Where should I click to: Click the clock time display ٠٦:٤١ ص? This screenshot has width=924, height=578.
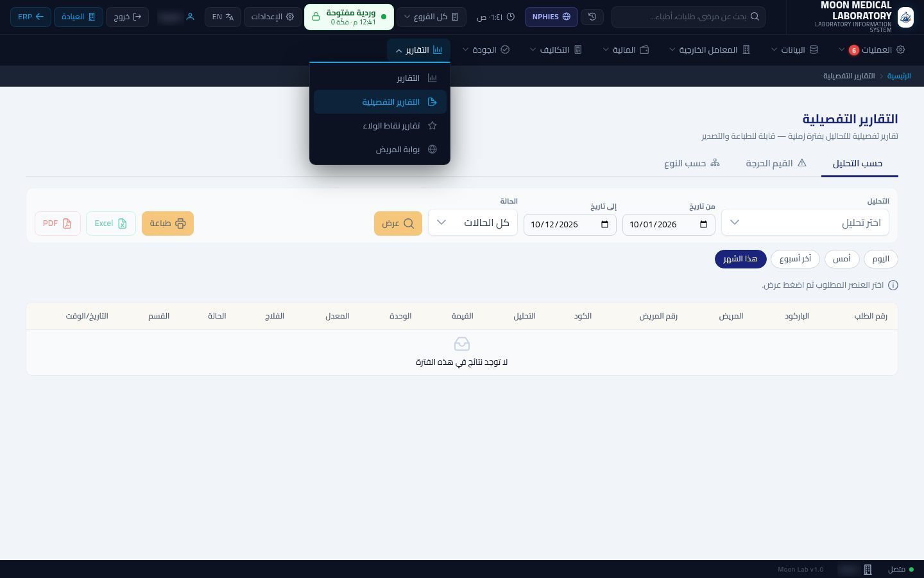coord(495,17)
